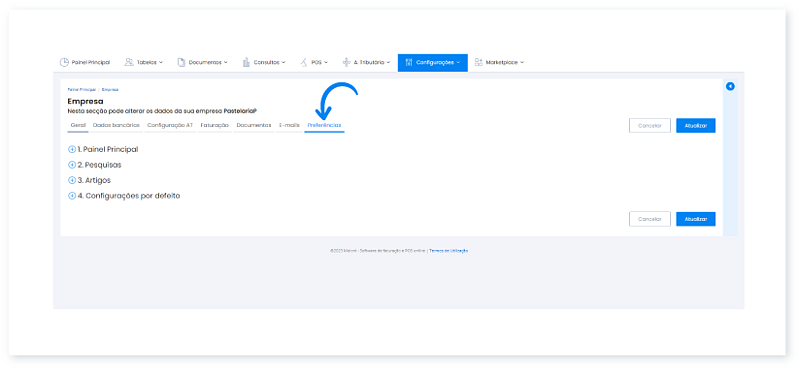Open the POS dropdown menu

coord(313,62)
